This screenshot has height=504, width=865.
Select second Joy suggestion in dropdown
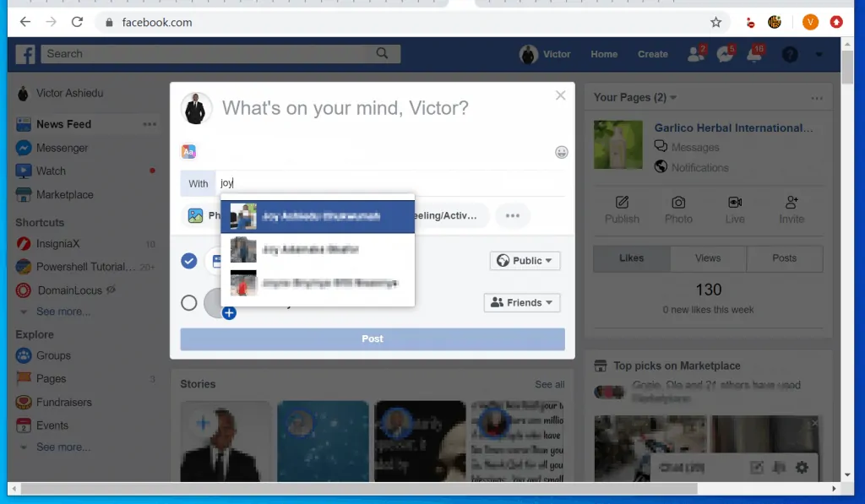tap(318, 250)
